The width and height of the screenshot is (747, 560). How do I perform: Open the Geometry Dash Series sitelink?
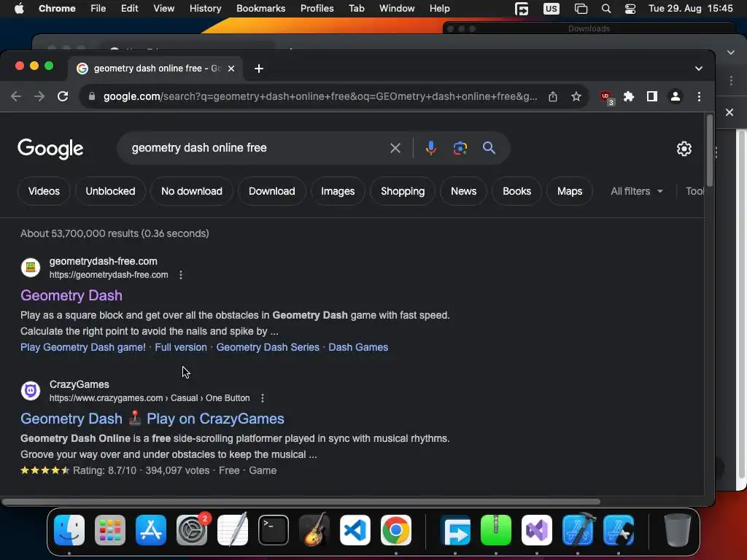click(268, 348)
